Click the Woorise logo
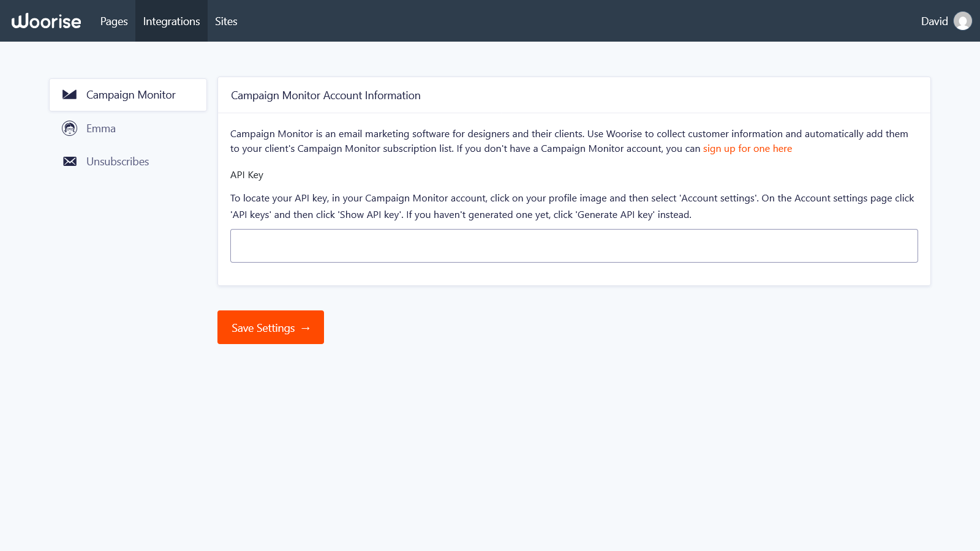The width and height of the screenshot is (980, 551). click(x=47, y=21)
